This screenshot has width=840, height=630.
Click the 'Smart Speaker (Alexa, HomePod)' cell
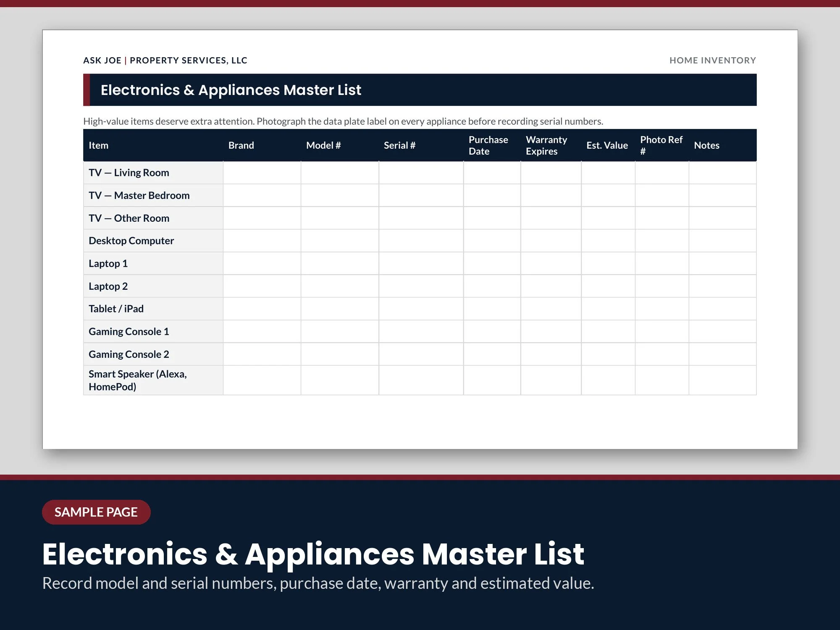click(x=153, y=380)
